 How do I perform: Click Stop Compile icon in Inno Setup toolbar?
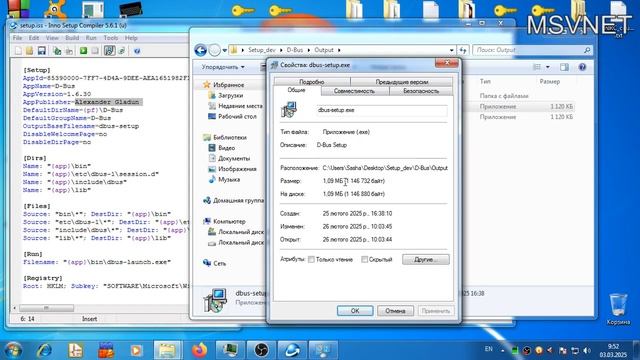69,51
